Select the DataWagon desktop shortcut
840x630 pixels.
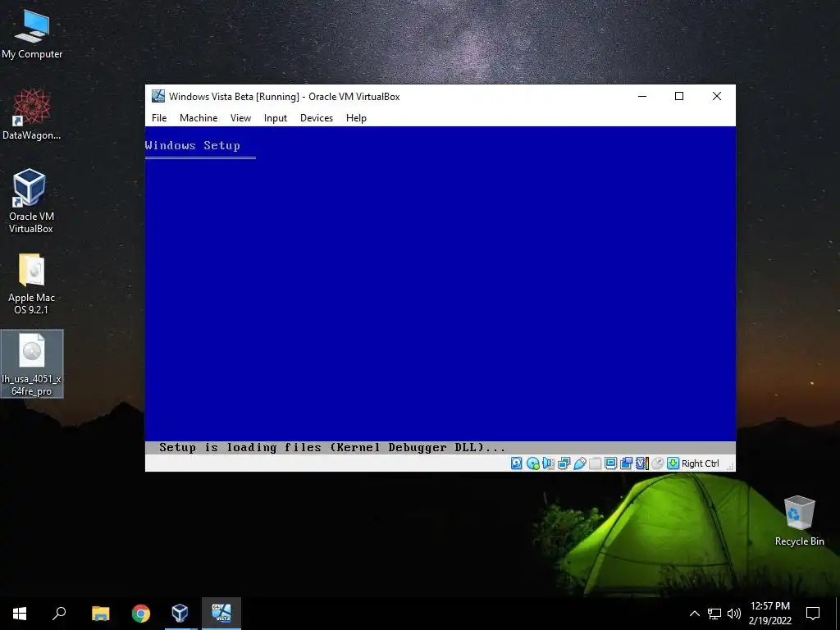(x=32, y=115)
